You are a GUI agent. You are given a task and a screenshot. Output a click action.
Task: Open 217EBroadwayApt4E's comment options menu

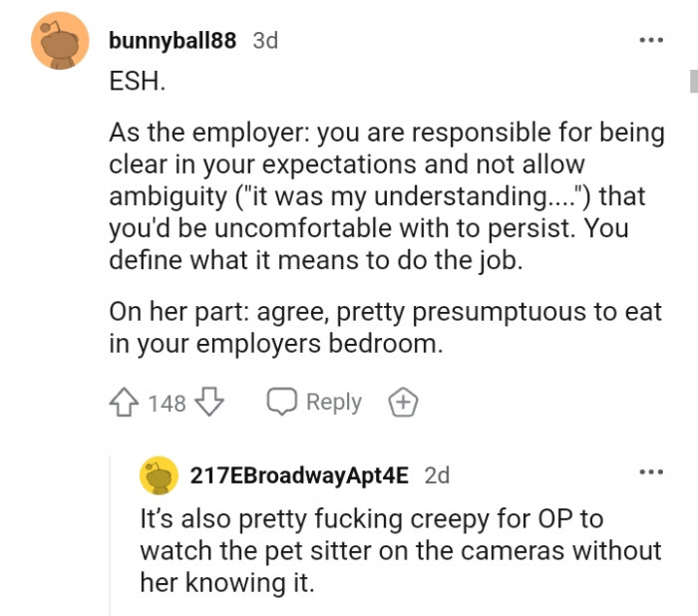point(651,471)
